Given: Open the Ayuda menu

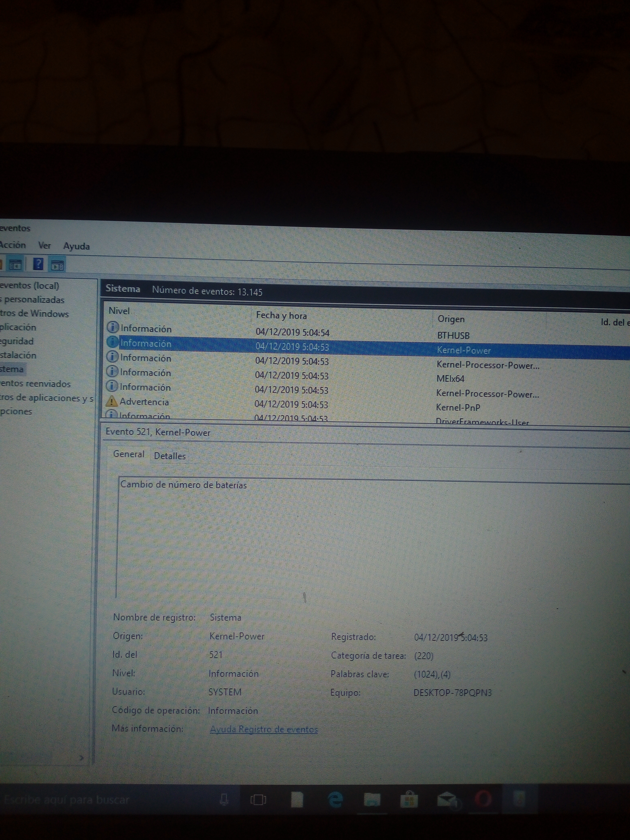Looking at the screenshot, I should (x=76, y=246).
